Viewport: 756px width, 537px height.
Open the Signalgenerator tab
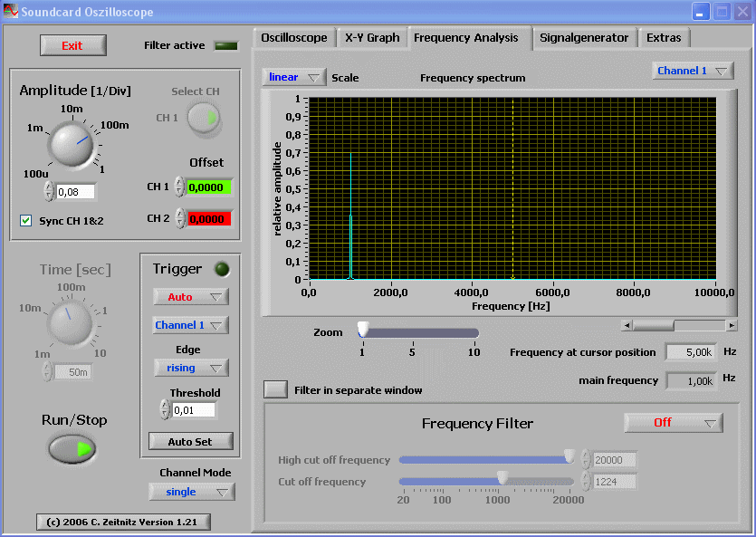(x=584, y=38)
